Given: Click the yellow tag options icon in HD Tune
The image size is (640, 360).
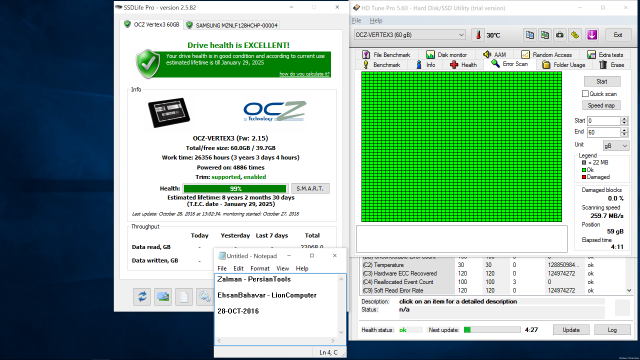Looking at the screenshot, I should [x=575, y=35].
